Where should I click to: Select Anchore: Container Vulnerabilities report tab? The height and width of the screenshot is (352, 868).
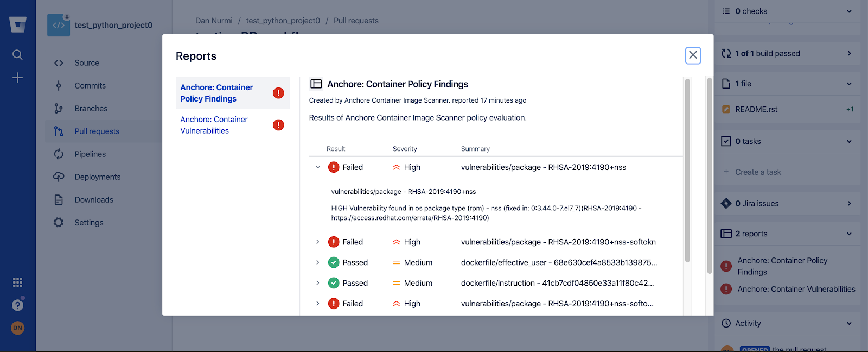pos(233,125)
